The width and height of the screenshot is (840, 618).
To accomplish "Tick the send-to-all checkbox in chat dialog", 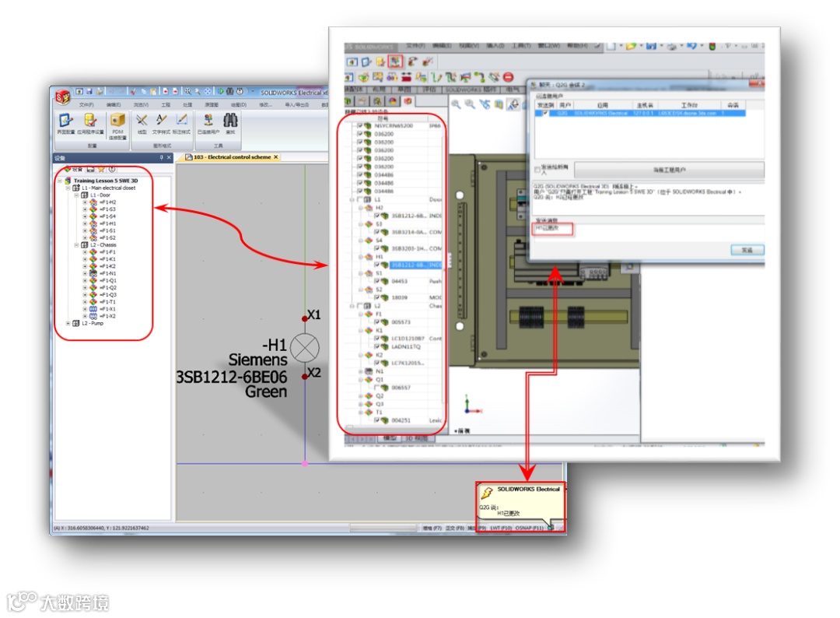I will pyautogui.click(x=537, y=170).
